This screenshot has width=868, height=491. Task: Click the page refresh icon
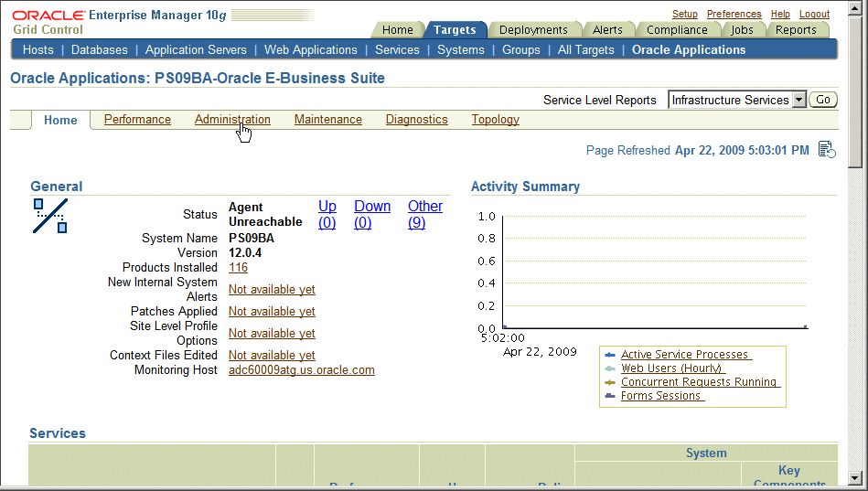(827, 150)
